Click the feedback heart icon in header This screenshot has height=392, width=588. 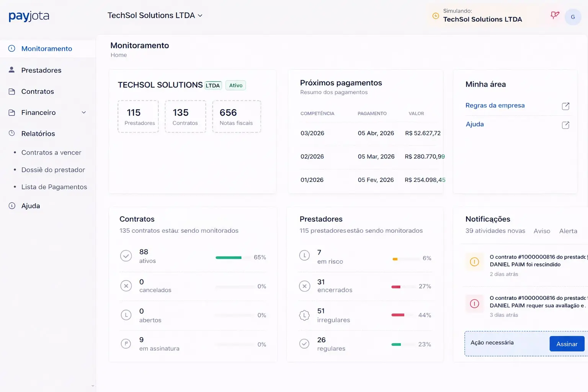[x=555, y=15]
